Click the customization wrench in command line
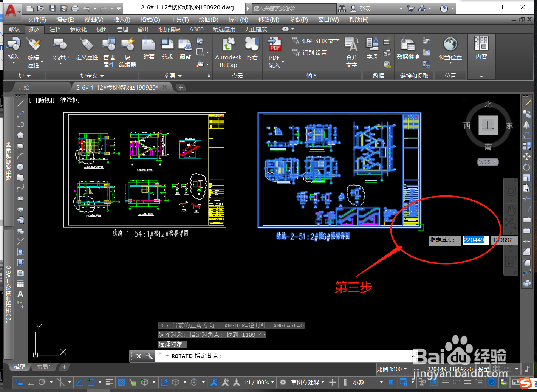The width and height of the screenshot is (537, 392). click(149, 356)
